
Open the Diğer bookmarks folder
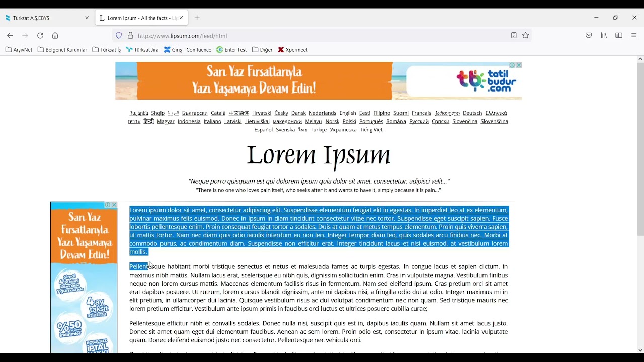(x=262, y=50)
